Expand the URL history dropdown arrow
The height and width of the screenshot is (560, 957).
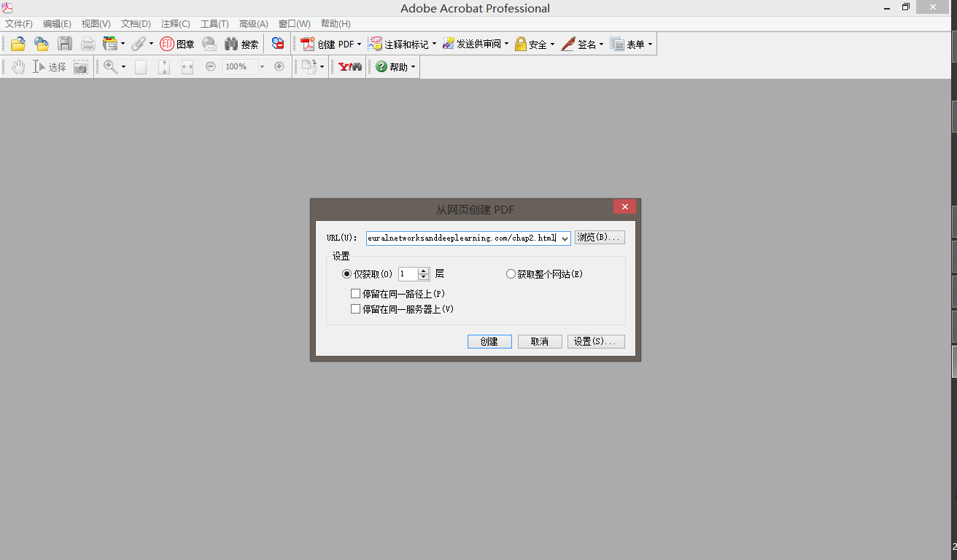tap(565, 238)
